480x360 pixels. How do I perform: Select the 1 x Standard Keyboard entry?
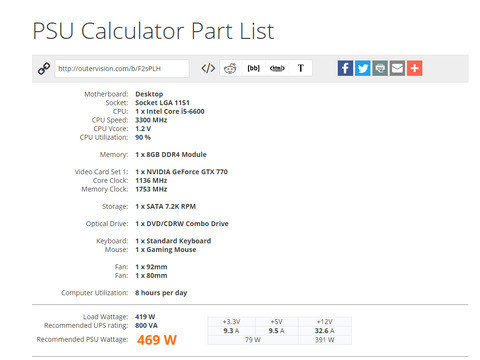(x=173, y=241)
